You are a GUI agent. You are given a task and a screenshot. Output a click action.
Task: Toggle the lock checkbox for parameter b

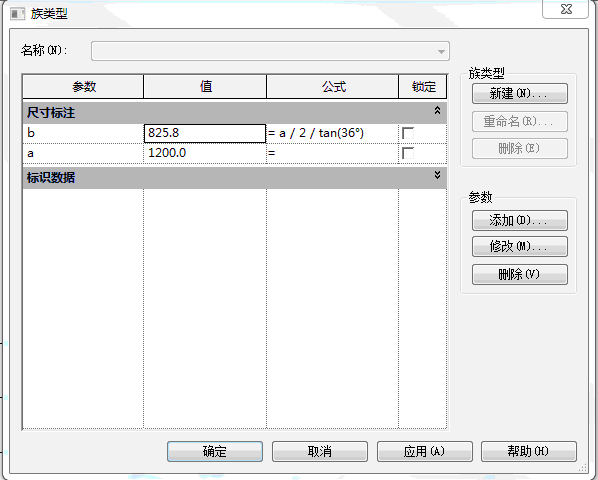pyautogui.click(x=408, y=133)
